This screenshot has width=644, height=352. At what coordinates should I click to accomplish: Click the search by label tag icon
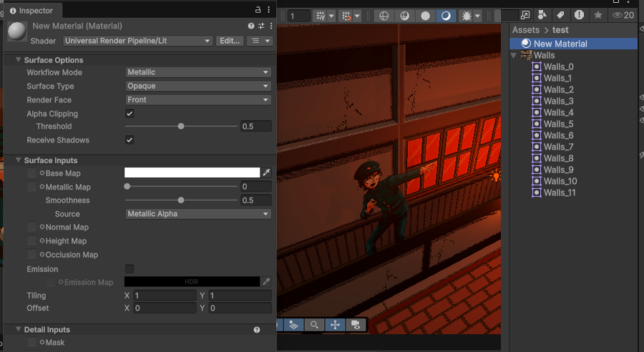point(560,15)
